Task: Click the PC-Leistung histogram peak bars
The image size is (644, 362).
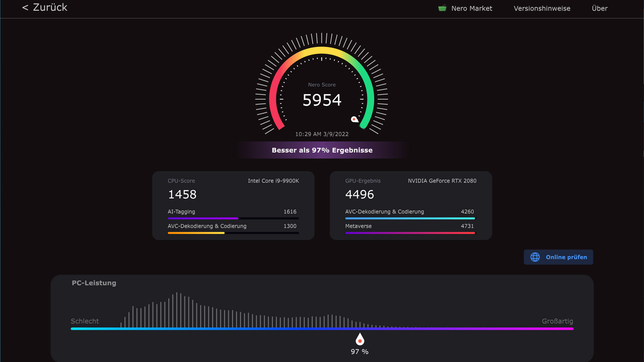Action: [x=177, y=309]
